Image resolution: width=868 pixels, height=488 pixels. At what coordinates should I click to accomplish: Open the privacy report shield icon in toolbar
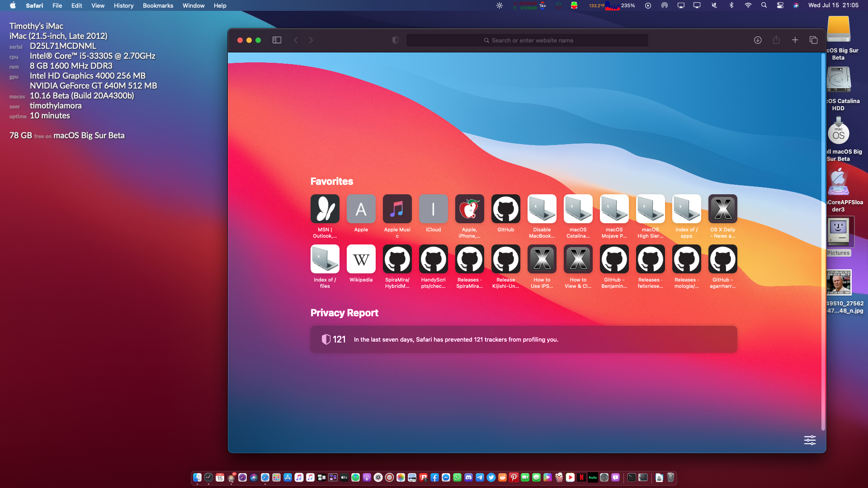(396, 40)
